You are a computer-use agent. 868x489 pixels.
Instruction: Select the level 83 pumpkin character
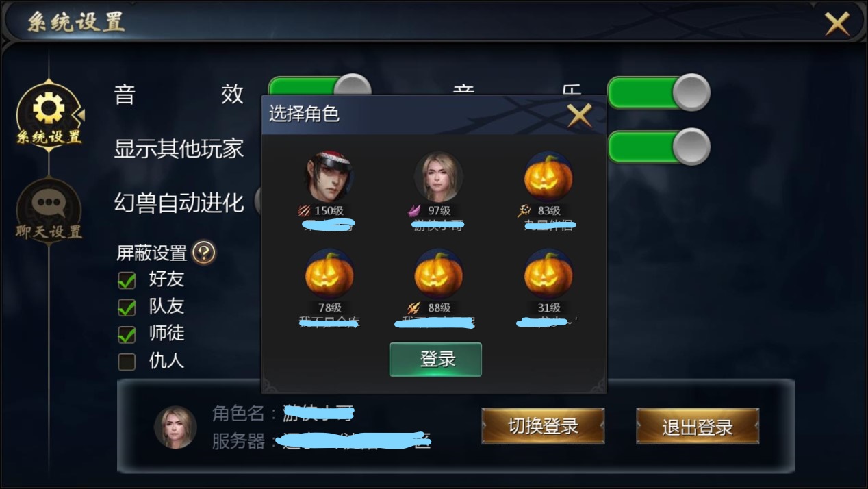point(548,176)
